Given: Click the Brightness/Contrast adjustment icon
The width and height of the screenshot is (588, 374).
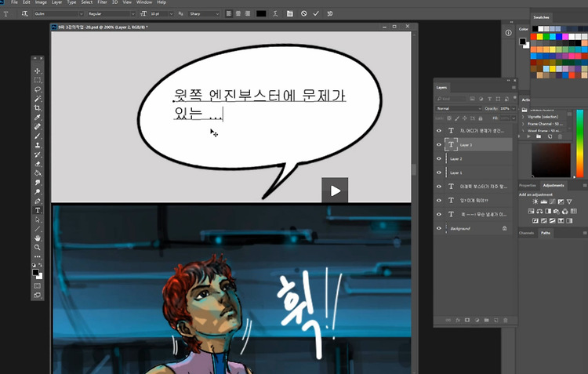Looking at the screenshot, I should coord(535,202).
